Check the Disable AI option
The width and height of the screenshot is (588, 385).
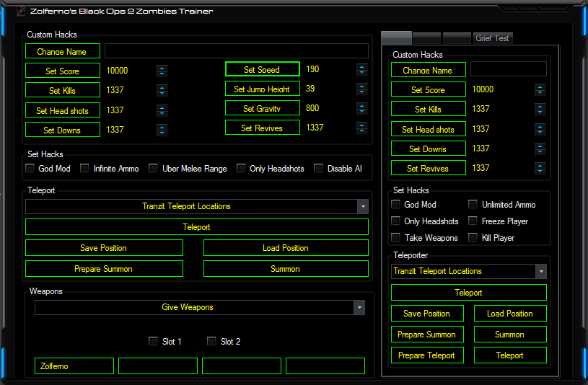click(318, 168)
